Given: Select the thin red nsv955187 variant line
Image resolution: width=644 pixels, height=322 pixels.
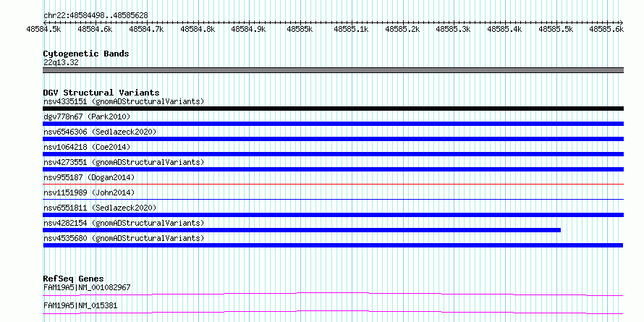Looking at the screenshot, I should [x=334, y=184].
